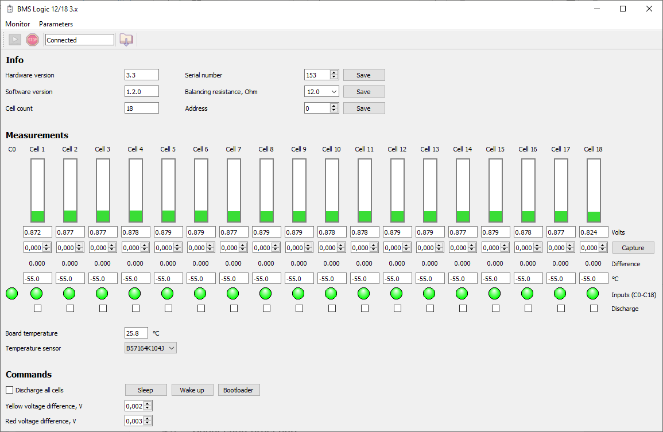
Task: Click the Board temperature field
Action: pyautogui.click(x=136, y=333)
